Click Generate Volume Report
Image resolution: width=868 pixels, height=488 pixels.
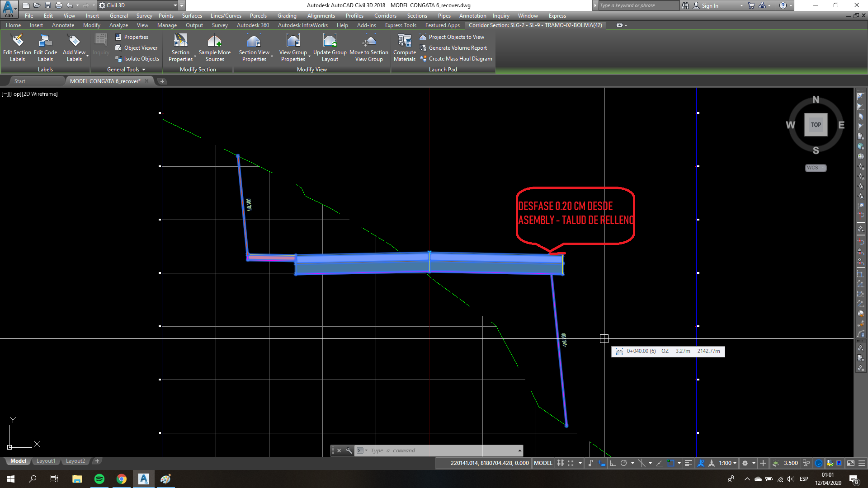(453, 48)
